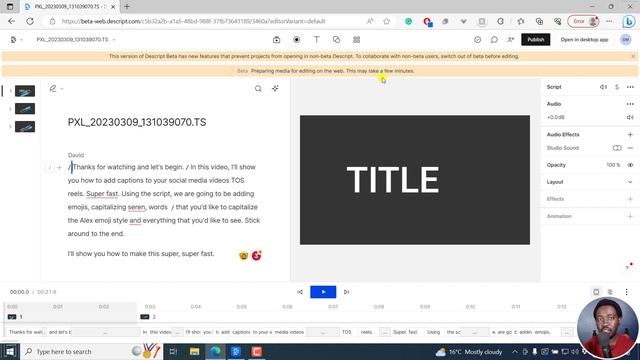The image size is (640, 360).
Task: Click the speaker label David
Action: tap(76, 155)
